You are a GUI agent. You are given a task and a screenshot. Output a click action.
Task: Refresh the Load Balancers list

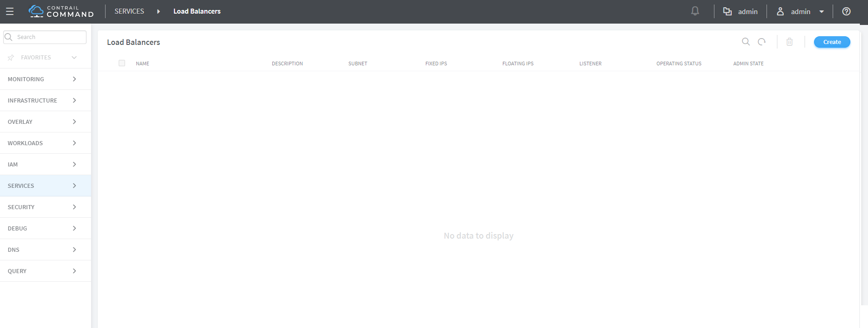[762, 42]
